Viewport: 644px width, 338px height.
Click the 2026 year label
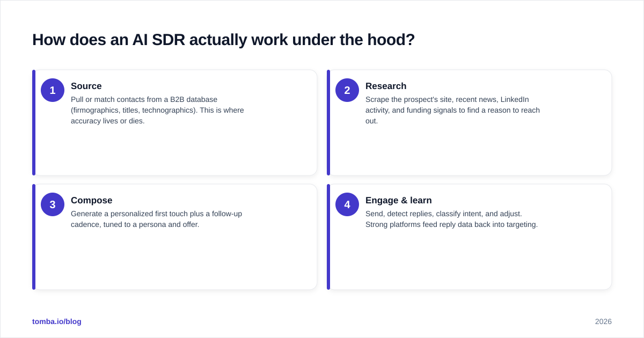(603, 321)
